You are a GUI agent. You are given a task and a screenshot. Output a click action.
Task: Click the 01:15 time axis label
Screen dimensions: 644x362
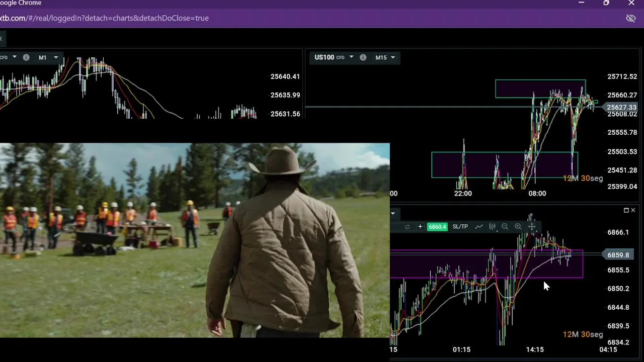pos(461,349)
